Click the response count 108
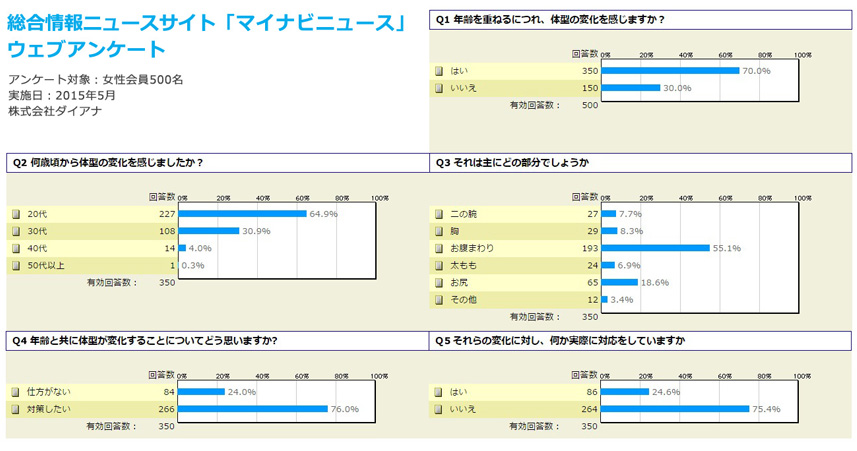Viewport: 857px width, 451px height. pos(167,231)
